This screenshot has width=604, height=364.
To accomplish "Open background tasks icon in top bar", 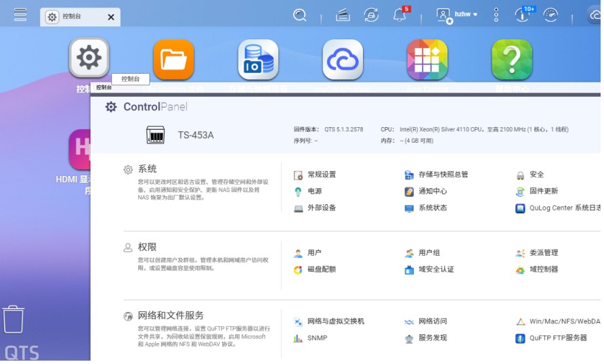I will (x=343, y=16).
